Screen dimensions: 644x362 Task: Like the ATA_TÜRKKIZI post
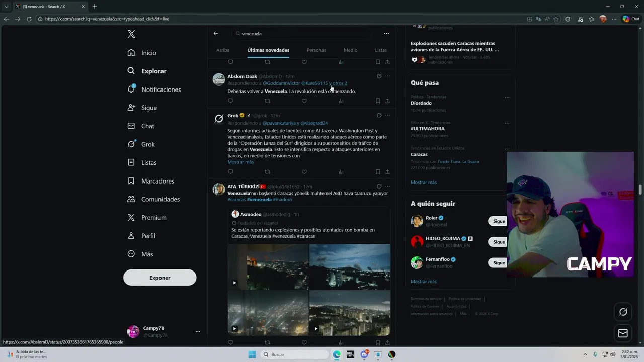coord(304,342)
